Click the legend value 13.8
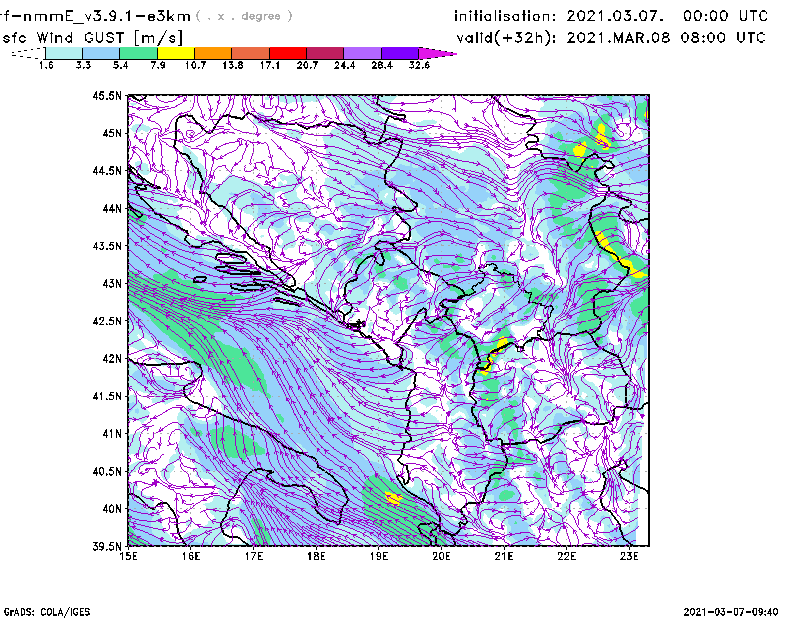The height and width of the screenshot is (618, 800). [x=233, y=65]
